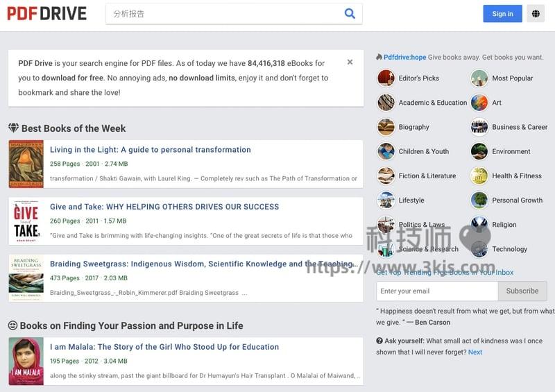Click the Environment category icon
Viewport: 555px width, 392px height.
479,151
